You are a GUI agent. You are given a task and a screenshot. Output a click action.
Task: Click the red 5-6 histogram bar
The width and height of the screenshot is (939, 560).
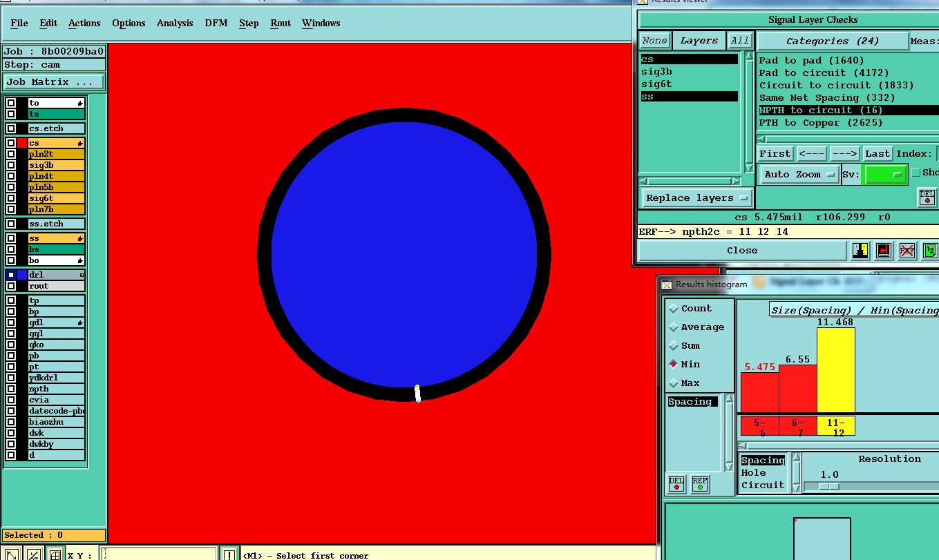[x=759, y=392]
